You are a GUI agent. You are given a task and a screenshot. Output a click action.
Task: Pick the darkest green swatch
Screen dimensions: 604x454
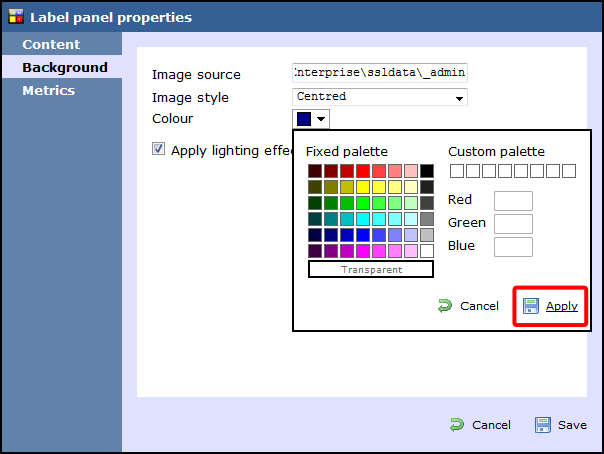tap(315, 203)
